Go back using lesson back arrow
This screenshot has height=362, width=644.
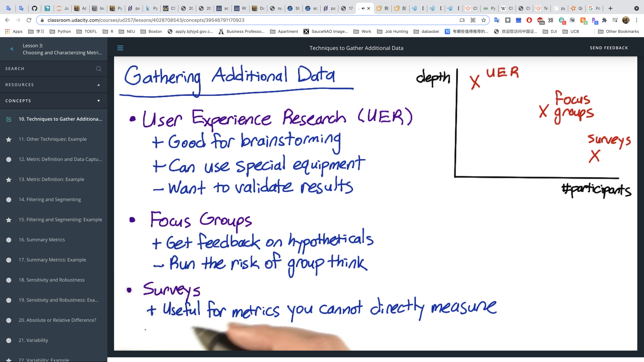click(12, 49)
